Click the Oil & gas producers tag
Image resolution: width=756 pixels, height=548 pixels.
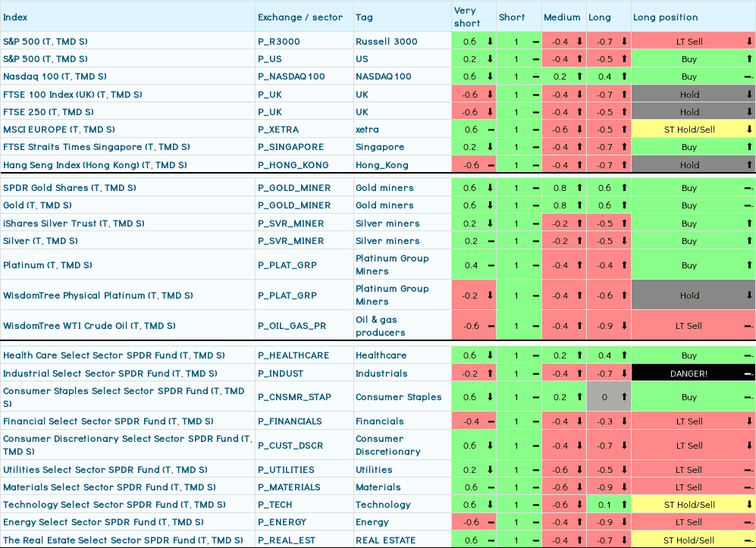click(381, 326)
